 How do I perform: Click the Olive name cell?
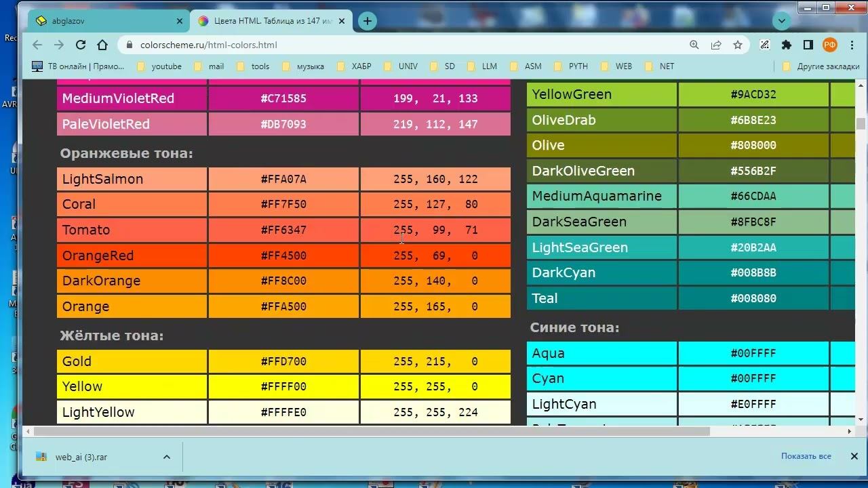coord(601,145)
